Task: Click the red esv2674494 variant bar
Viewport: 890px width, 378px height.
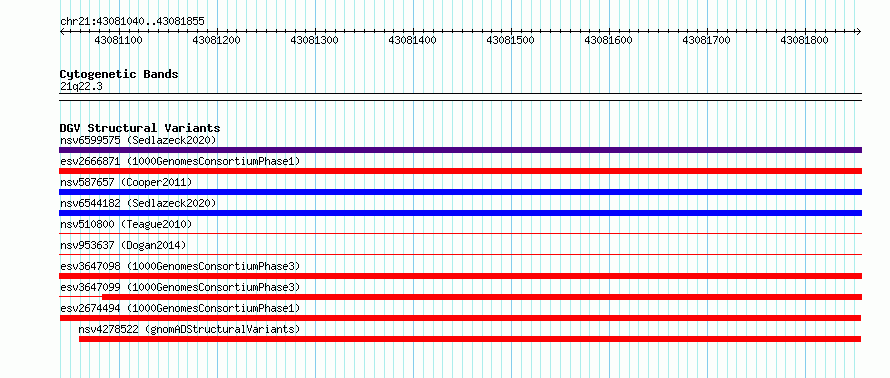Action: 460,318
